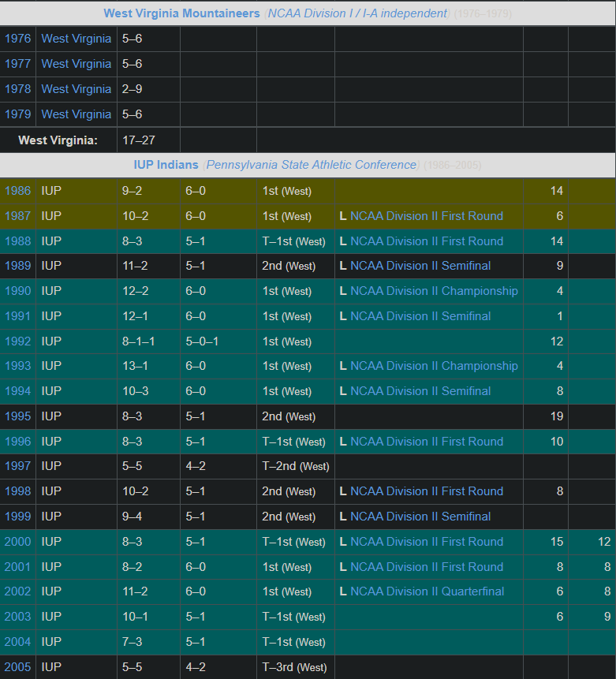The height and width of the screenshot is (679, 616).
Task: Click the 2000 season year link
Action: coord(18,541)
